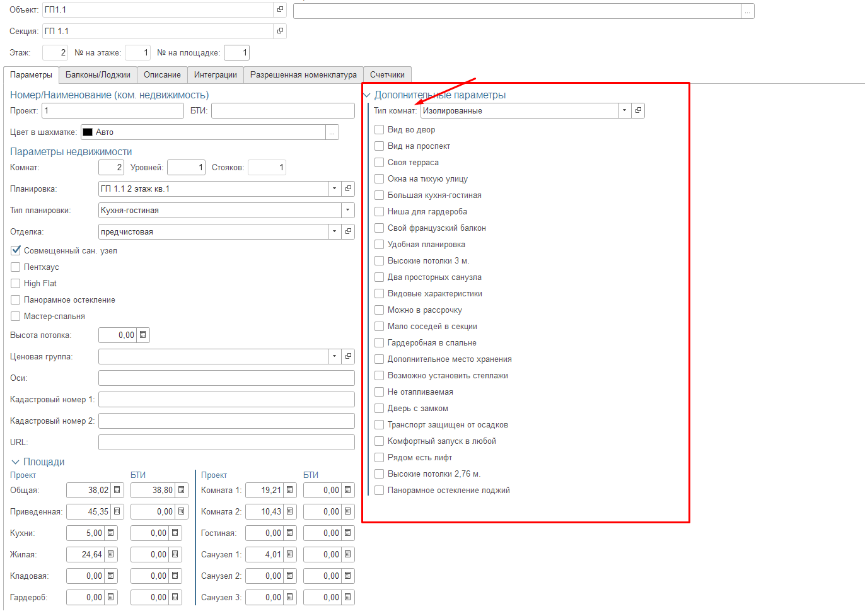Open the Разрешенная номенклатура tab

[x=303, y=74]
